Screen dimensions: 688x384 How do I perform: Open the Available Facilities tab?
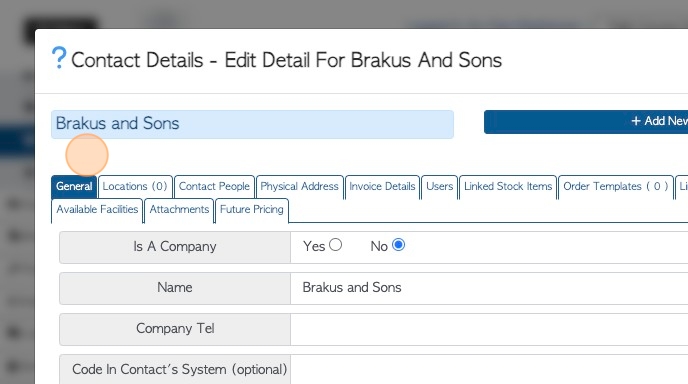pos(97,210)
